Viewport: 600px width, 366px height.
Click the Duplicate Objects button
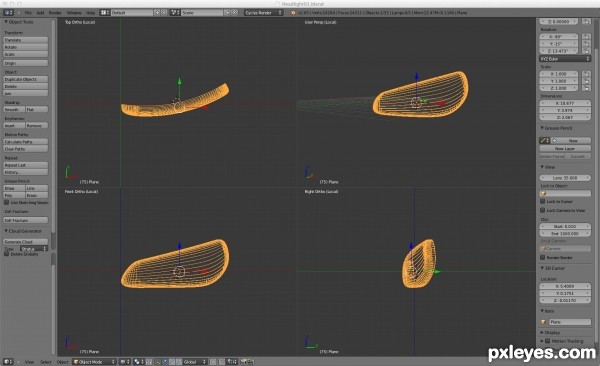pos(26,79)
